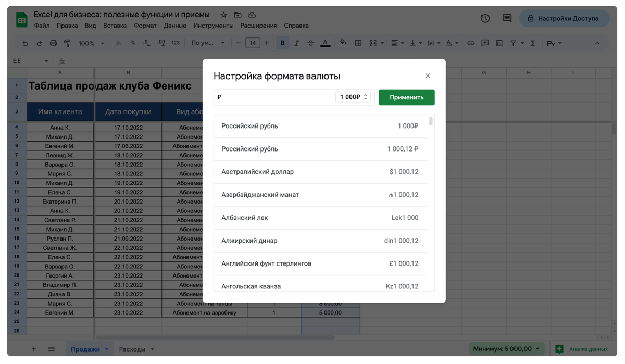Click the text color A icon

325,43
